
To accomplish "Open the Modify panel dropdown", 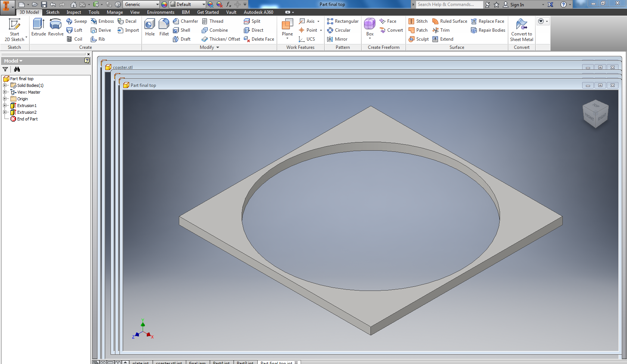I will 209,47.
